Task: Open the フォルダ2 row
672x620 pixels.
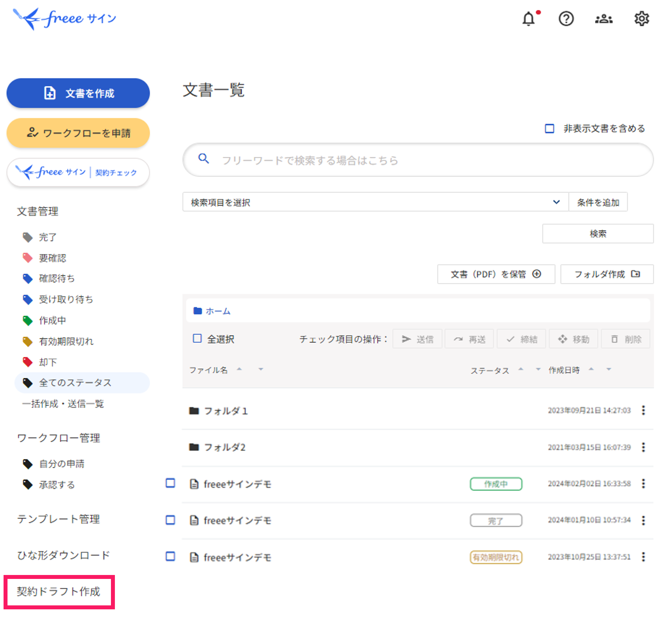Action: (418, 447)
